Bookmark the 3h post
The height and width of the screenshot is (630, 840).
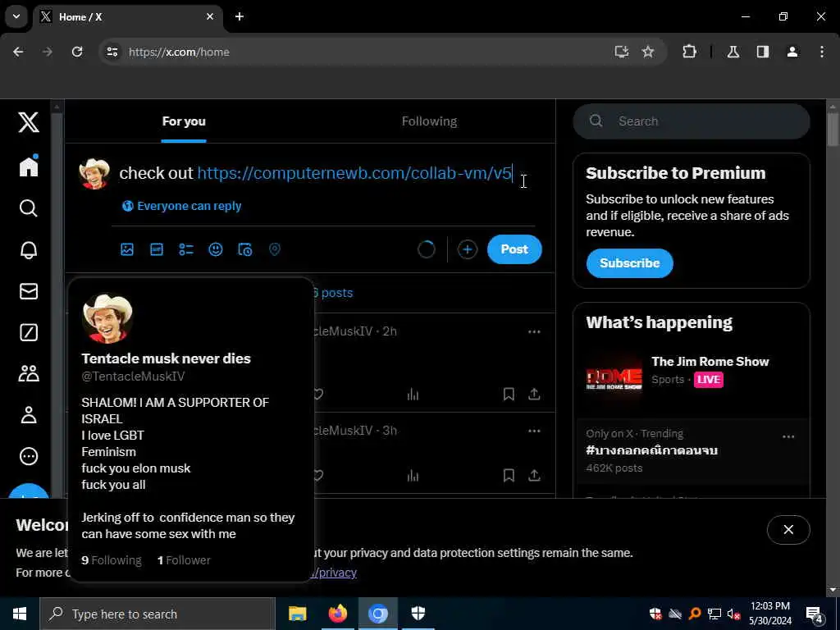pos(509,475)
